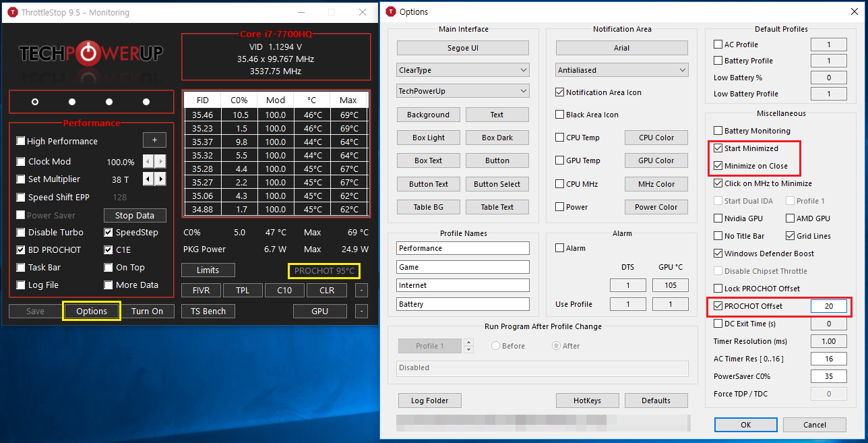Launch TS Bench
The width and height of the screenshot is (868, 443).
point(208,311)
